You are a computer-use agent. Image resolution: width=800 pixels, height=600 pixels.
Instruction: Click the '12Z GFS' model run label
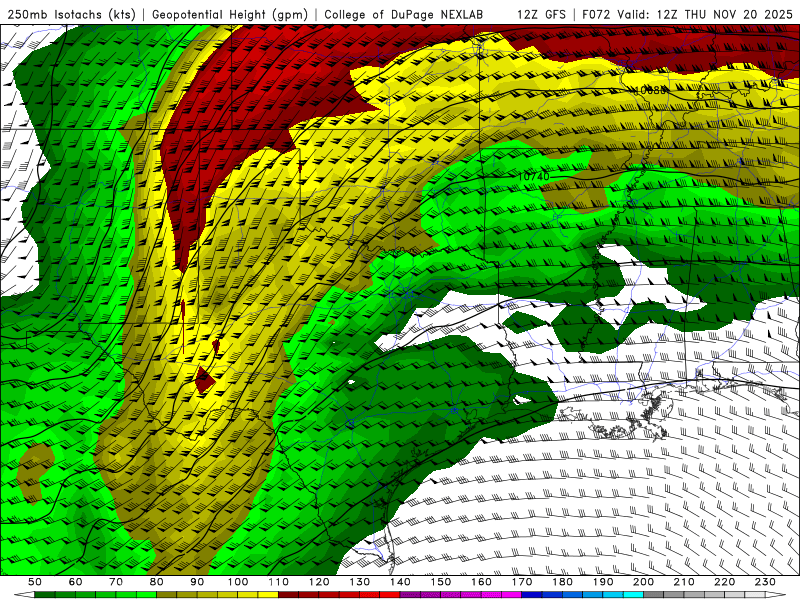click(x=541, y=14)
